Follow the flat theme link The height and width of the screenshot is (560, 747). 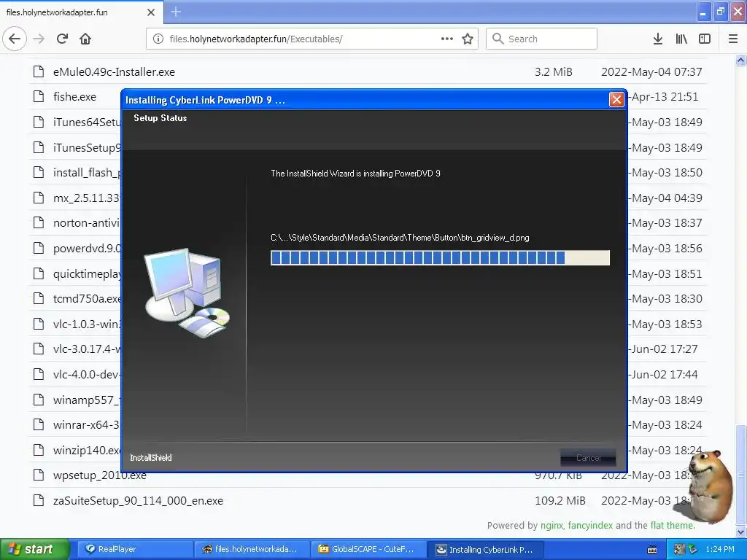[x=672, y=525]
